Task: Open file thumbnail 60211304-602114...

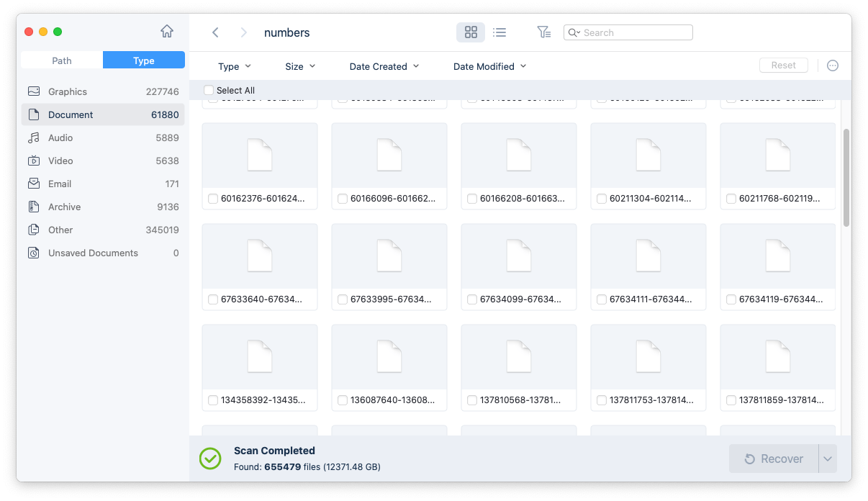Action: click(648, 155)
